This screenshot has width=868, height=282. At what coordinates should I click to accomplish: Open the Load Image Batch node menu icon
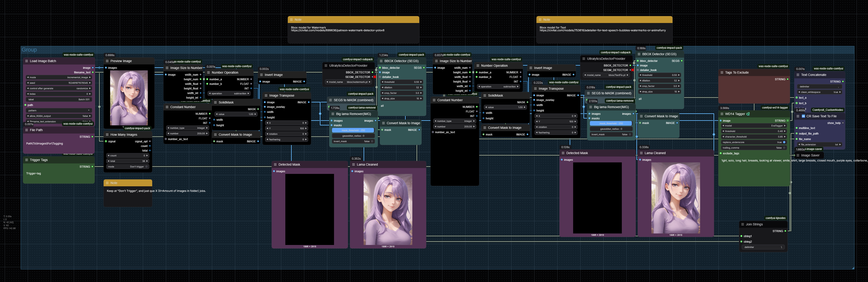tap(26, 61)
